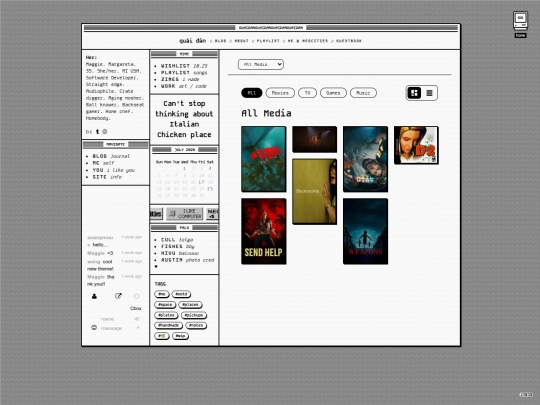Open ME @ NEOCITIES nav link
The height and width of the screenshot is (405, 540).
coord(308,41)
